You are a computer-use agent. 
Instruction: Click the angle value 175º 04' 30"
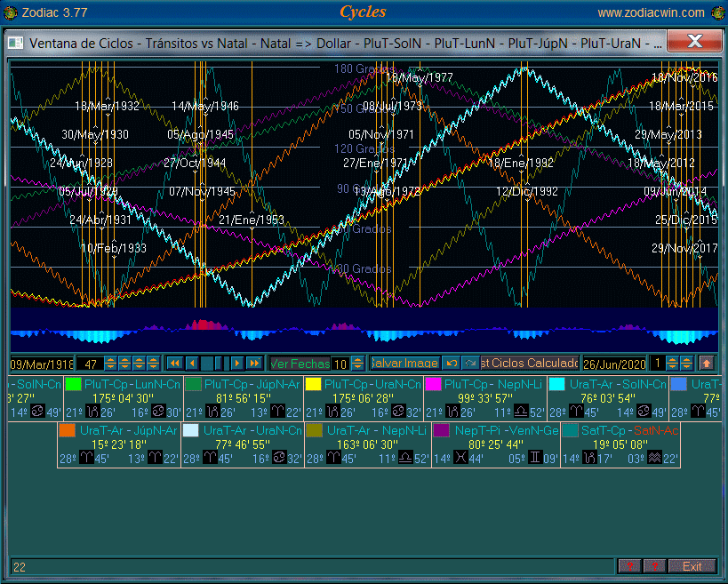tap(123, 398)
